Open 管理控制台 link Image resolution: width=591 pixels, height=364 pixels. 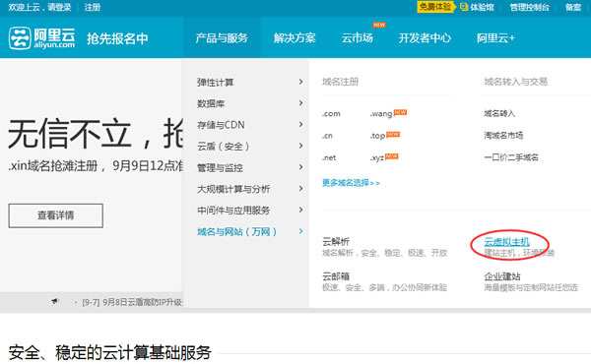[x=529, y=7]
